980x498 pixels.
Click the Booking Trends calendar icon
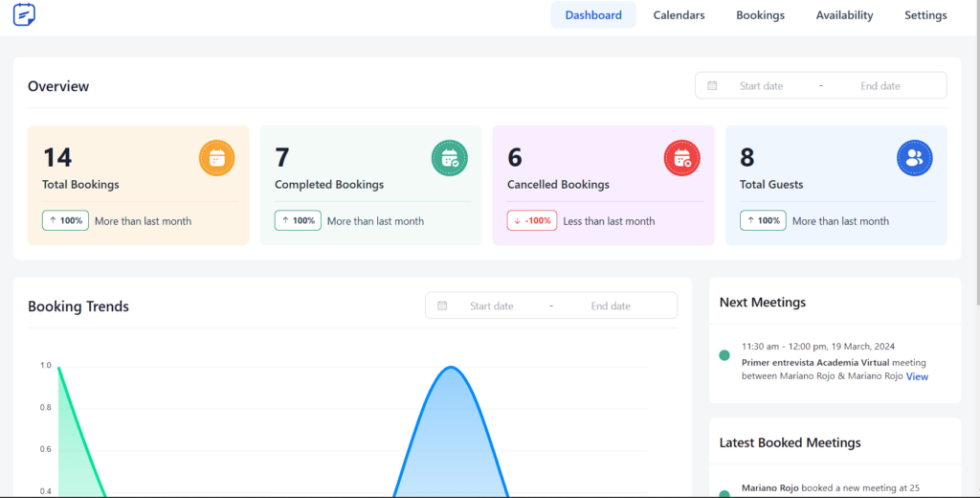[x=442, y=306]
